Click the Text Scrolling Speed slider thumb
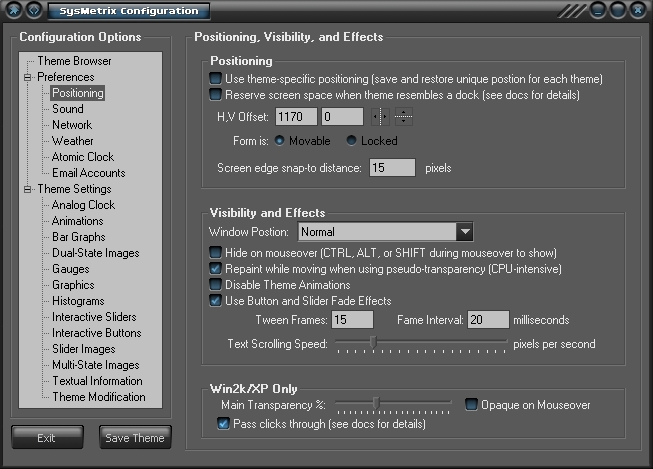This screenshot has width=653, height=469. [x=373, y=342]
